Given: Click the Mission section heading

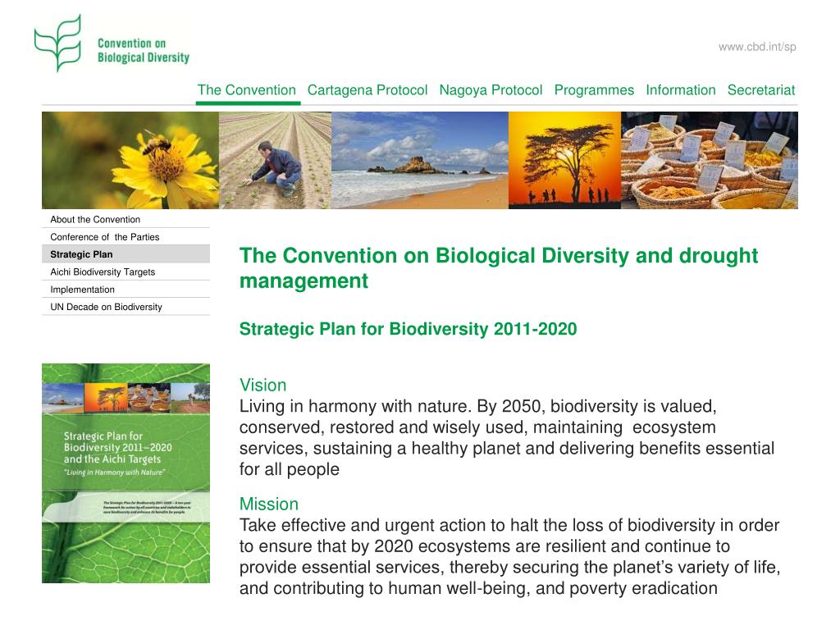Looking at the screenshot, I should (x=268, y=504).
